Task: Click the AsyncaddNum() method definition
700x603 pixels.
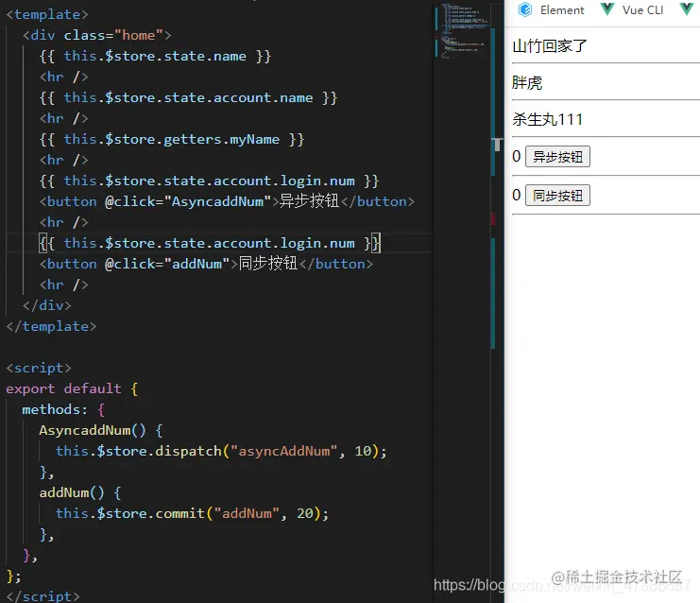Action: point(101,430)
